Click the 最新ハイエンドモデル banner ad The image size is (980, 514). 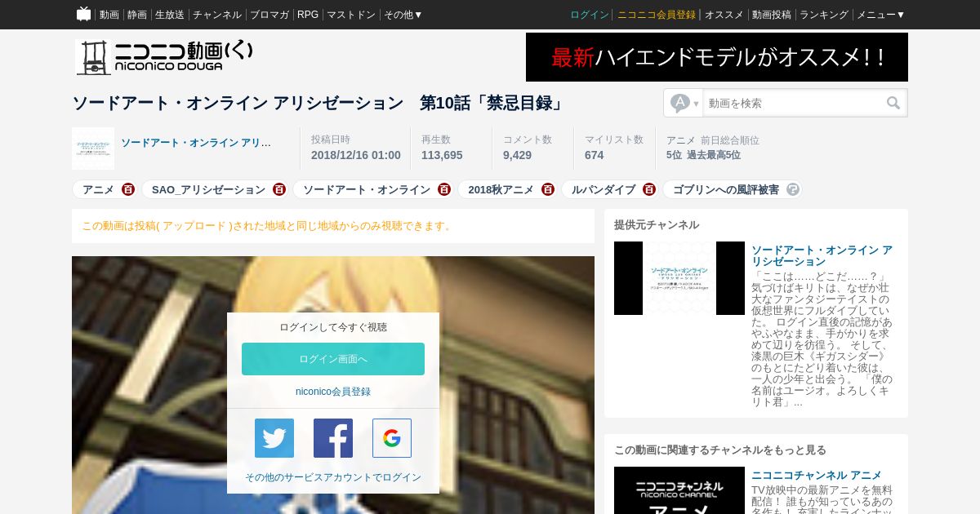(x=717, y=57)
